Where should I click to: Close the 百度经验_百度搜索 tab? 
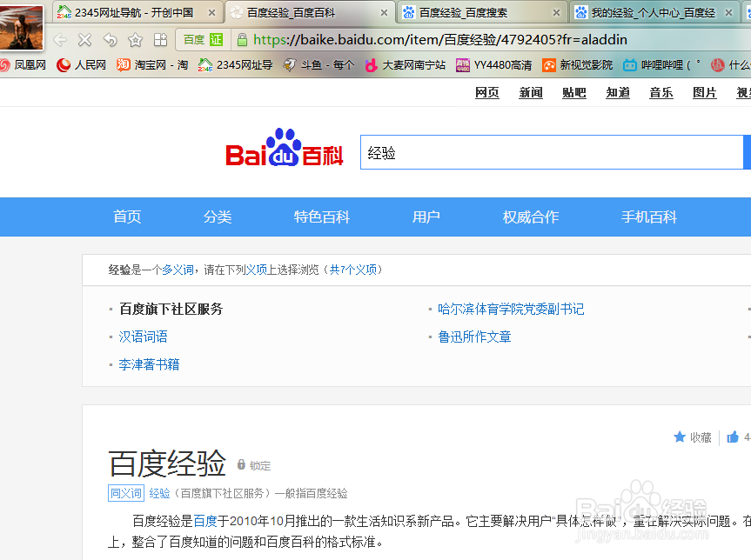click(x=557, y=13)
